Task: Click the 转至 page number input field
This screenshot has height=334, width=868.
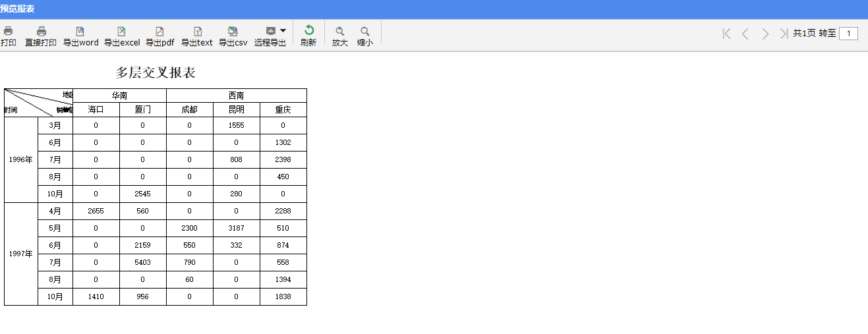Action: [x=848, y=34]
